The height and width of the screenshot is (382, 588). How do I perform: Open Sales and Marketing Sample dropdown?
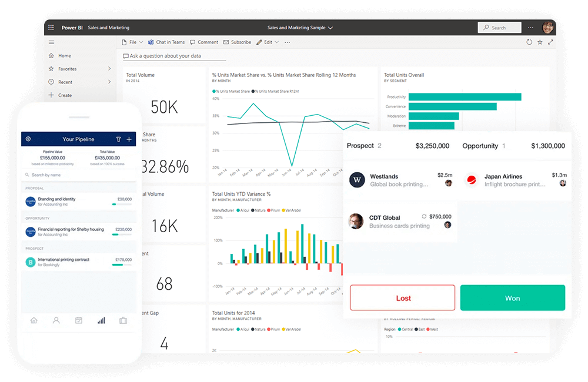pyautogui.click(x=300, y=28)
